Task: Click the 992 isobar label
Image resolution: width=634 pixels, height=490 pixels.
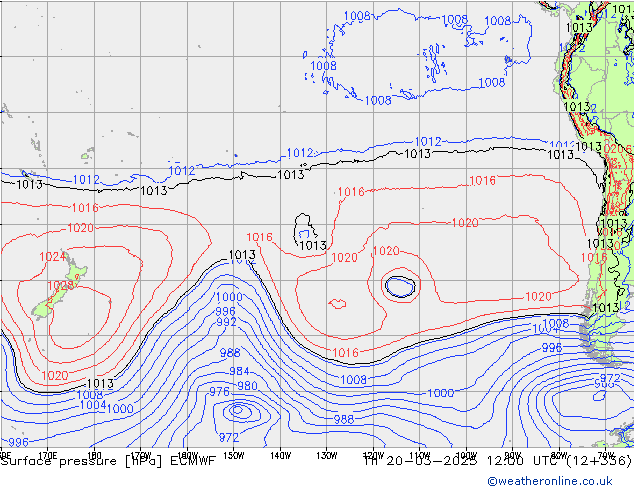Action: pyautogui.click(x=226, y=322)
